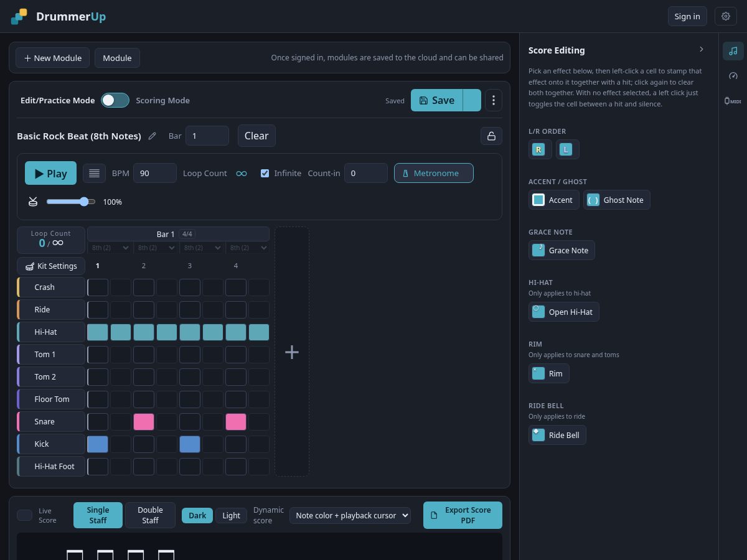The width and height of the screenshot is (747, 560).
Task: Open the Save split-button arrow
Action: [x=472, y=100]
